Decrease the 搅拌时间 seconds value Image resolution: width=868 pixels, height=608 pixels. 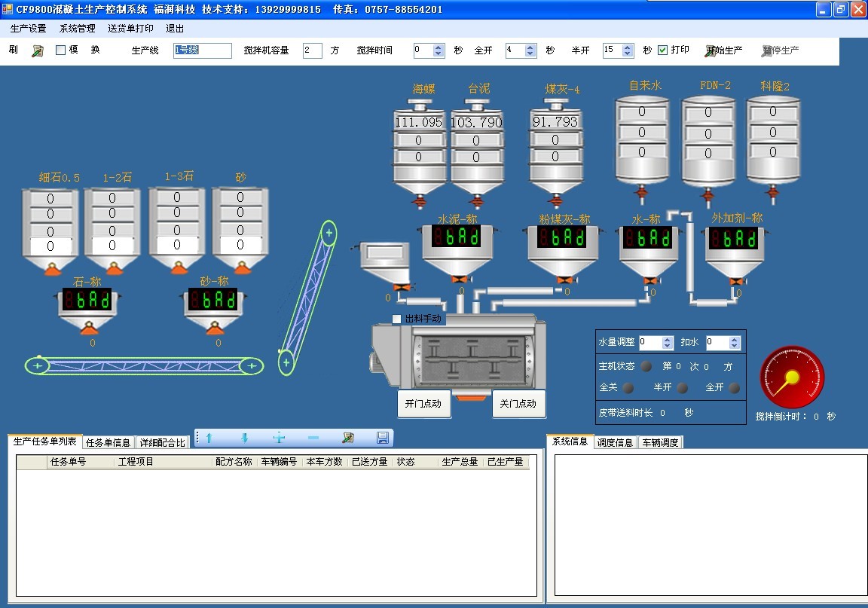pos(439,53)
